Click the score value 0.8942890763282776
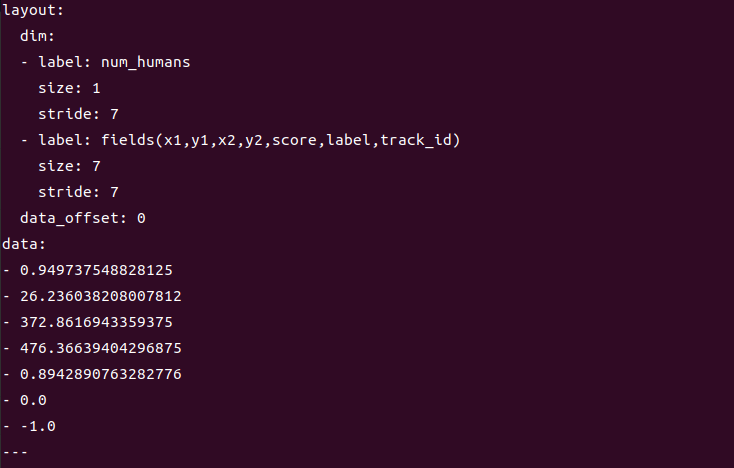The width and height of the screenshot is (734, 468). pyautogui.click(x=101, y=374)
